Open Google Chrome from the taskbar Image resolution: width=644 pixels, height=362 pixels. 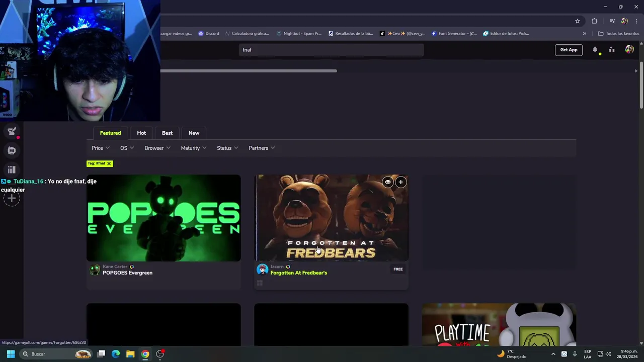[x=145, y=354]
